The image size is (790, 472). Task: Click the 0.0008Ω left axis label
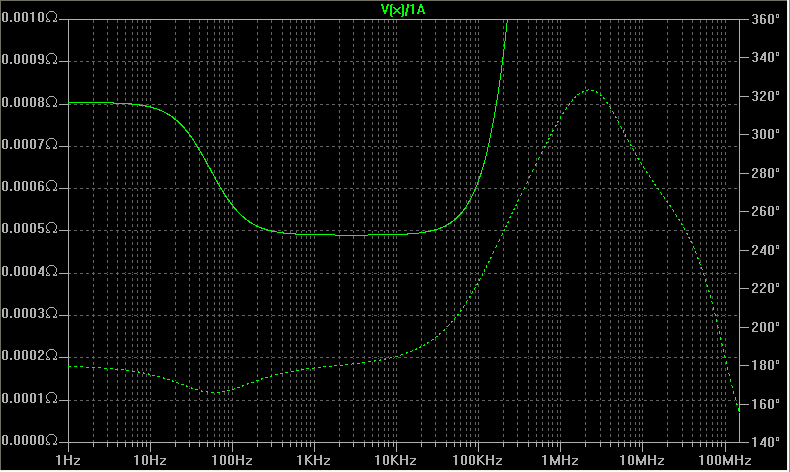(30, 102)
